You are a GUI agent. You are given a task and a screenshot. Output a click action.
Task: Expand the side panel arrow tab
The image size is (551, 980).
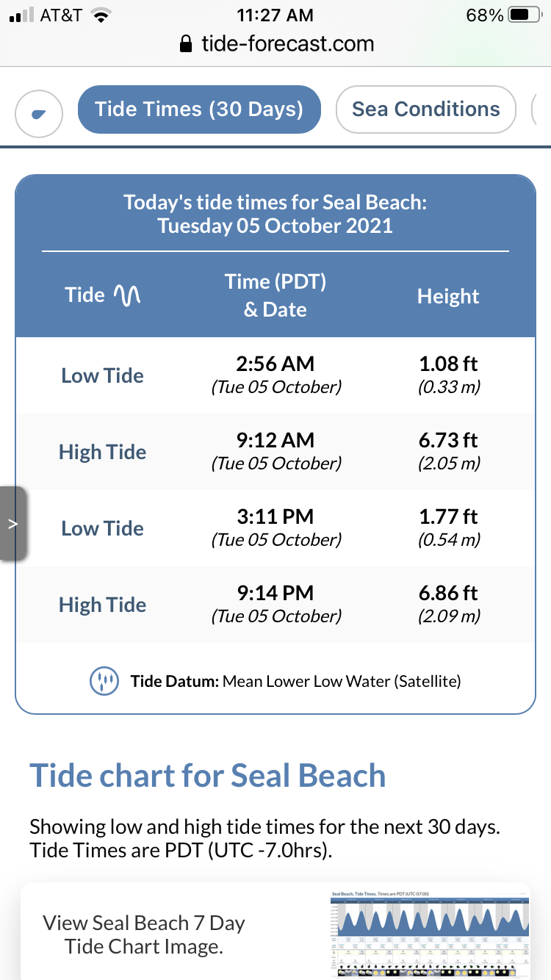click(x=13, y=524)
